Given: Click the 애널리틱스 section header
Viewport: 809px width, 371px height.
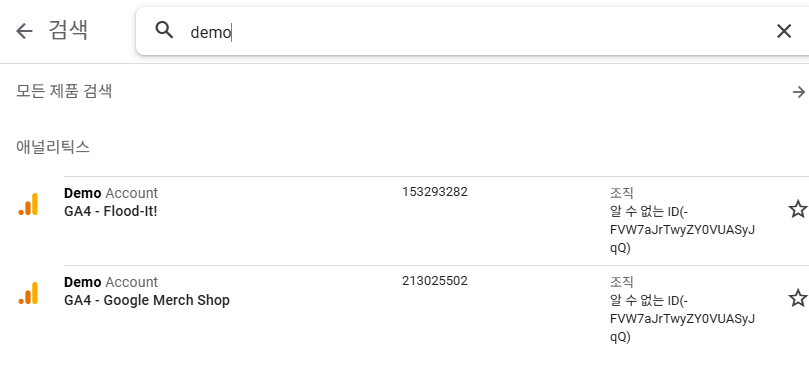Looking at the screenshot, I should [53, 147].
